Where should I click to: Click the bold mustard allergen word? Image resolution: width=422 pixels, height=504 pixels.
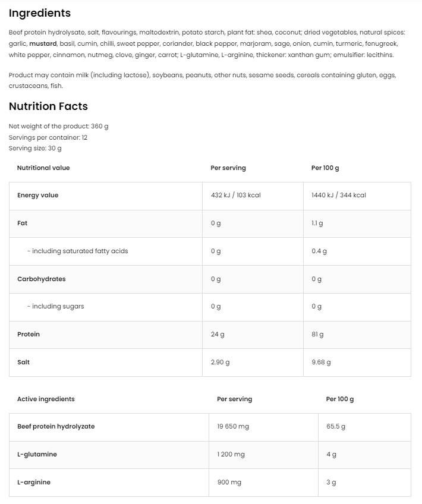43,43
